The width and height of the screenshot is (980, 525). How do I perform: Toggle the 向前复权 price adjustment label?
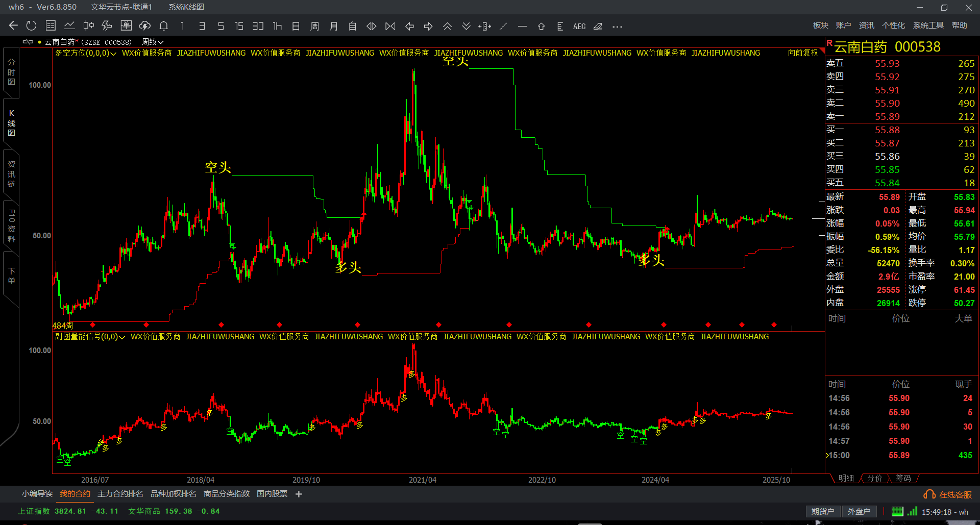[x=802, y=53]
